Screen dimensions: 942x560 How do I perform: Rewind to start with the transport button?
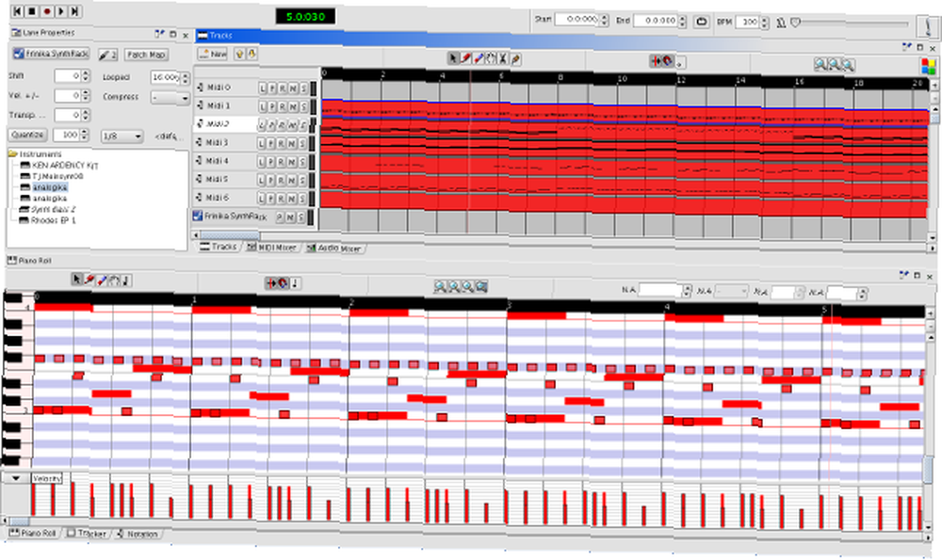click(17, 10)
